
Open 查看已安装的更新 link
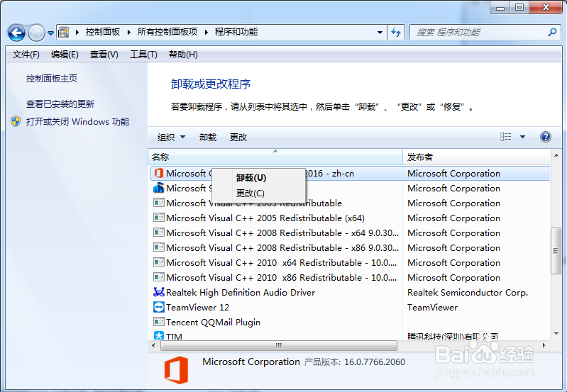point(60,104)
